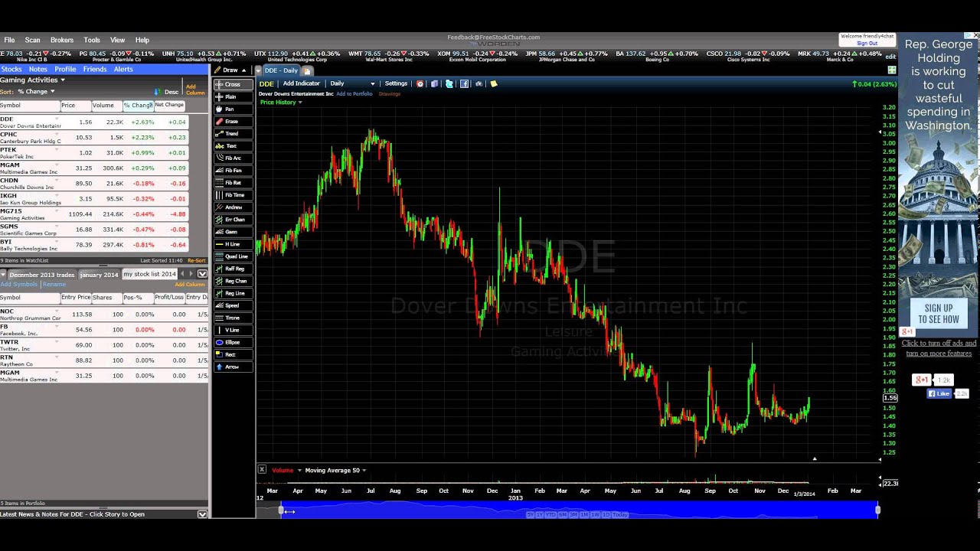Pick the Trend line tool

[233, 134]
